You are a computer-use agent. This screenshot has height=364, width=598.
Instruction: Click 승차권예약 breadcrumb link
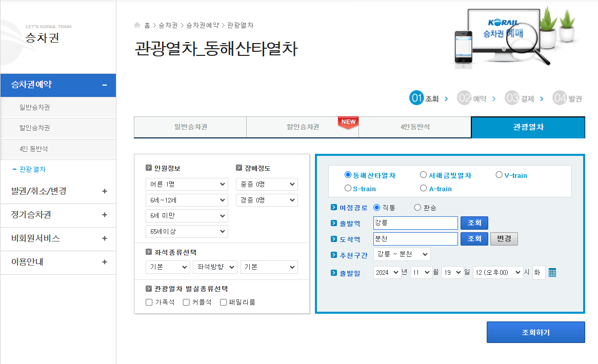pos(203,25)
